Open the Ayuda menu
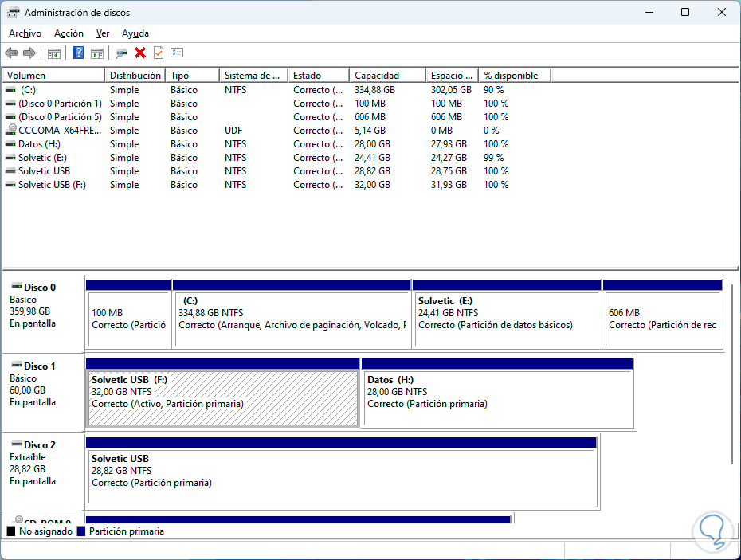The width and height of the screenshot is (741, 560). 135,33
